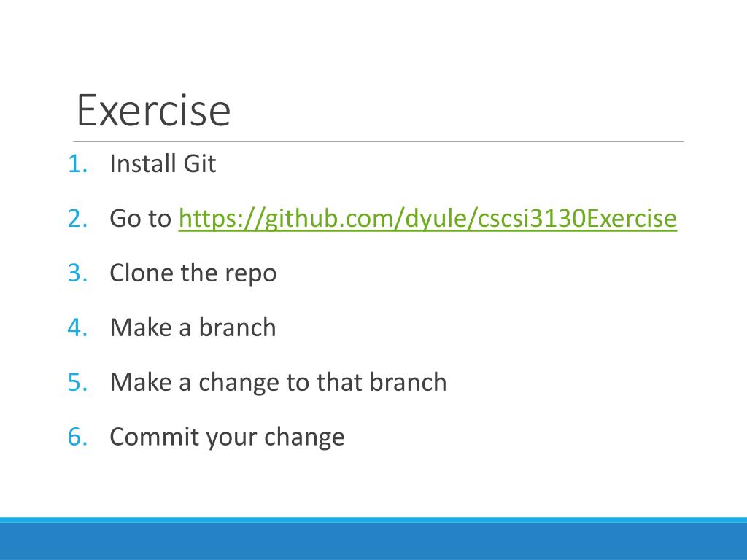
Task: Click the light blue stripe above the footer
Action: coord(373,520)
